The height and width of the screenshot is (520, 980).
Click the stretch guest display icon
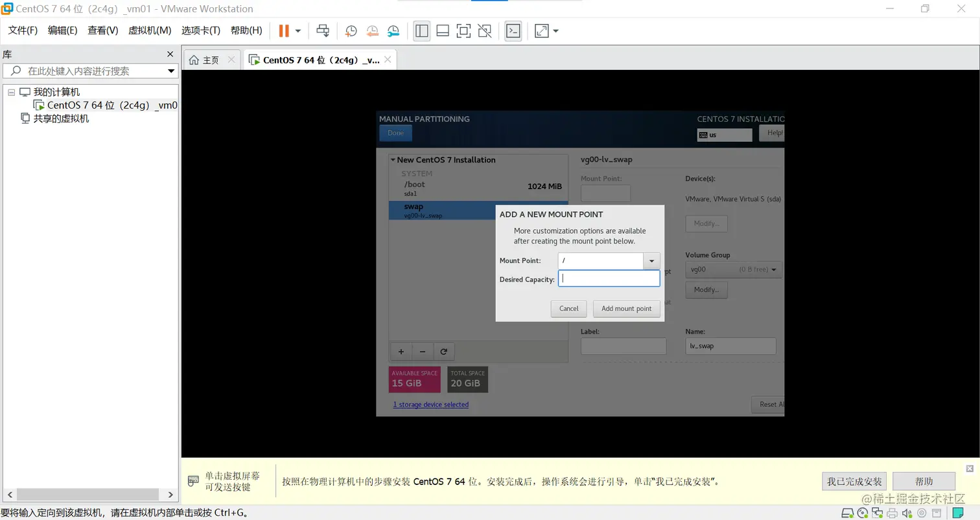[541, 30]
